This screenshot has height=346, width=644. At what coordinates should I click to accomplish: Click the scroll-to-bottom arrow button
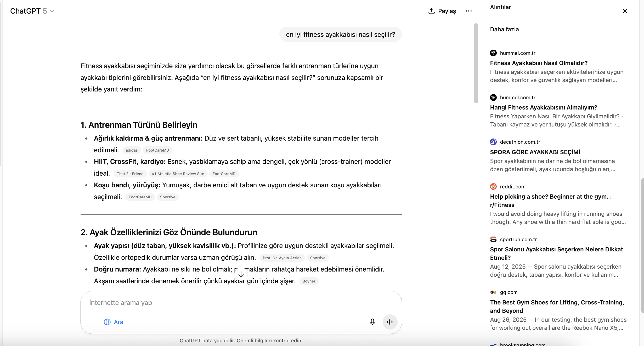click(x=241, y=274)
